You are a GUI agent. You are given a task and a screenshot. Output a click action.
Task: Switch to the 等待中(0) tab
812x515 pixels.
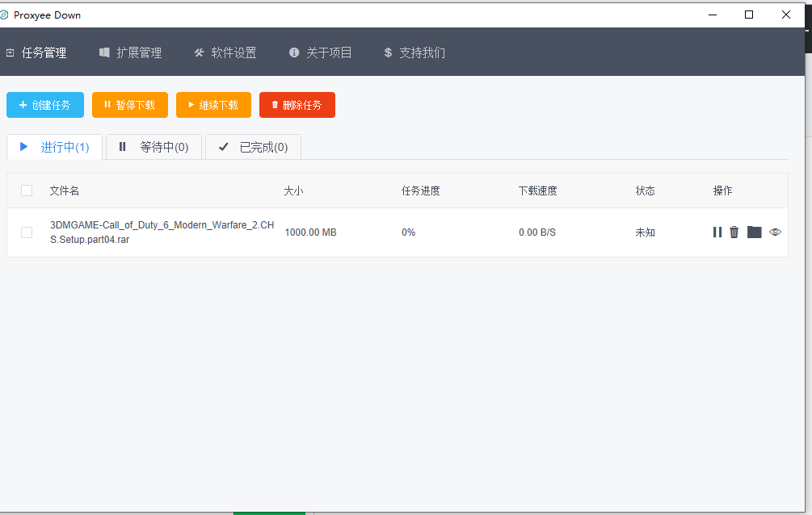tap(154, 148)
